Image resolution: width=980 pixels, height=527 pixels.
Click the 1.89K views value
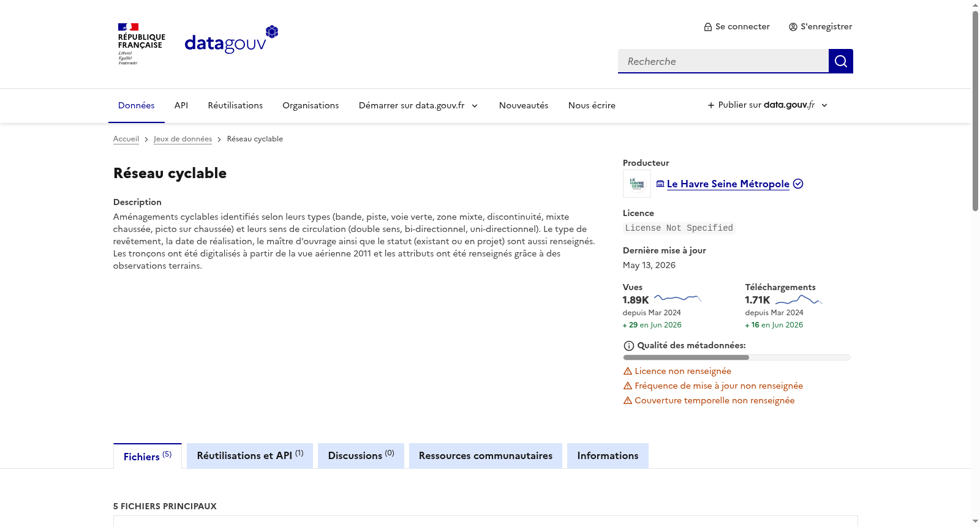[x=636, y=300]
